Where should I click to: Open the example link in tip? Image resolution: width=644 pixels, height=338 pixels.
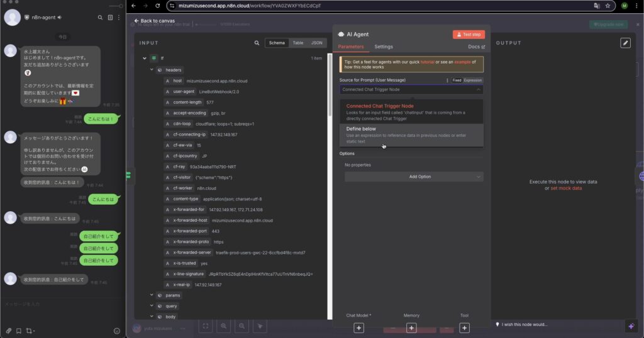pyautogui.click(x=462, y=62)
